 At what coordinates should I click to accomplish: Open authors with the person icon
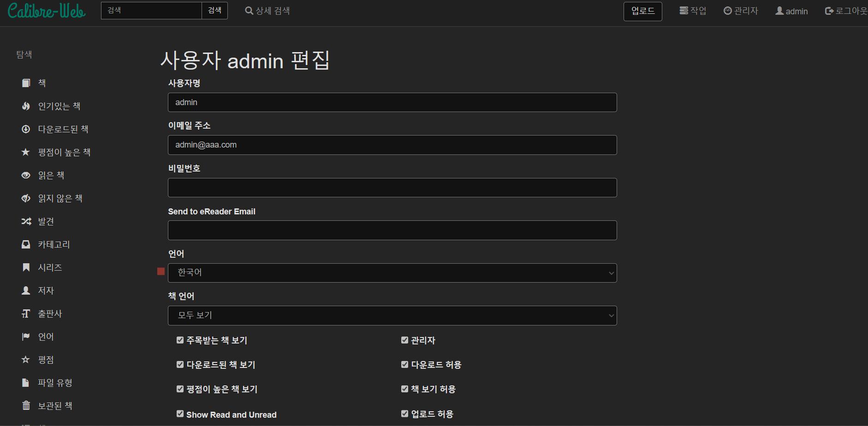[x=26, y=290]
